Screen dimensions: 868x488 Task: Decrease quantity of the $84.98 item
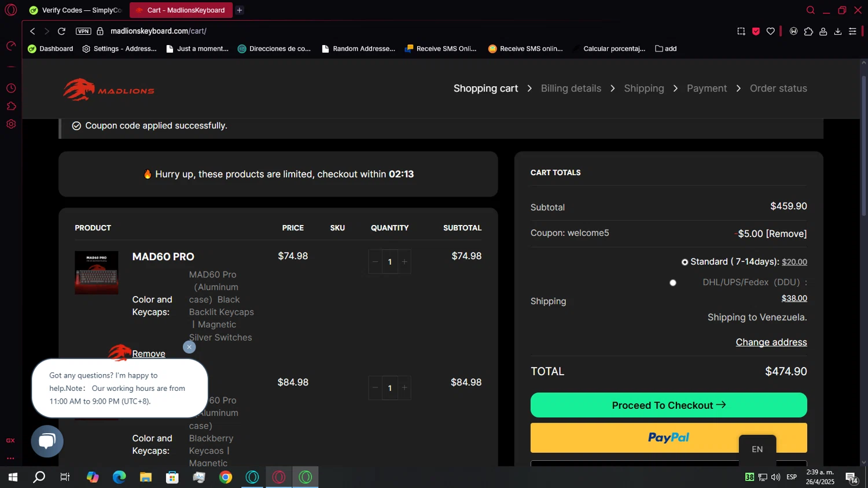(x=375, y=388)
